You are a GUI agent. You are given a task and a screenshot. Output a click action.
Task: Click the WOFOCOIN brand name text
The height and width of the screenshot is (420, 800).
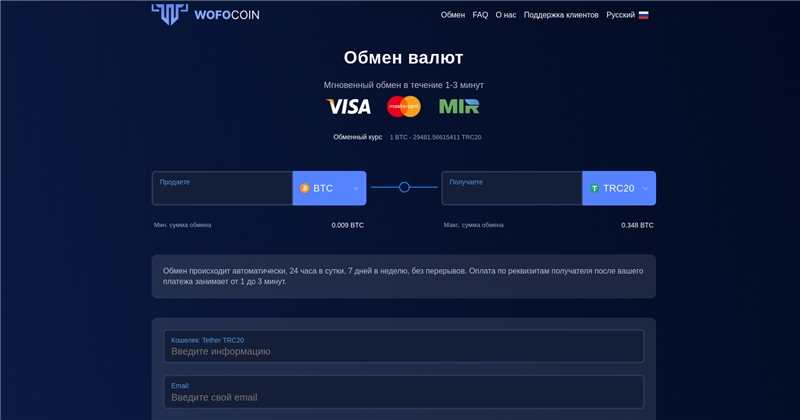point(227,15)
